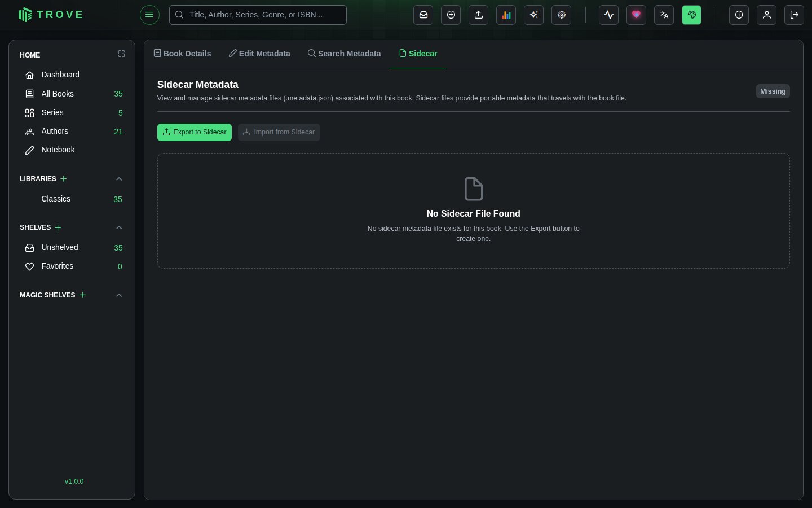Screen dimensions: 812x508
Task: Toggle the sidebar hamburger menu button
Action: point(149,15)
